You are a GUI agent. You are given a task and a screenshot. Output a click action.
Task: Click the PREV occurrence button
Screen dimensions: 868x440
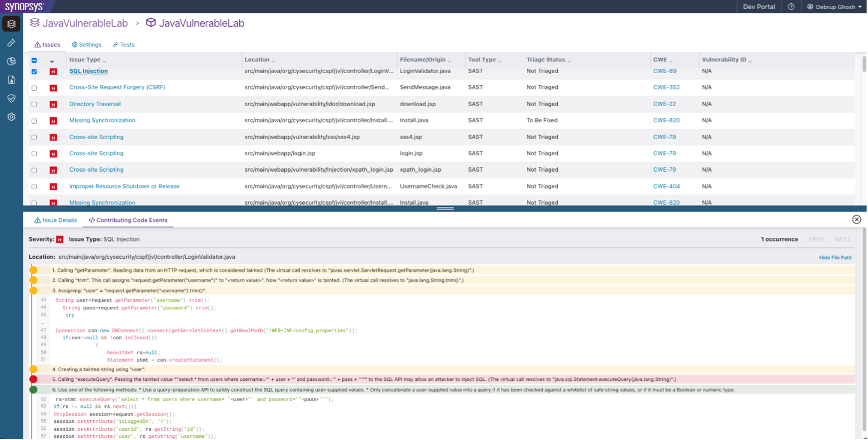[816, 239]
